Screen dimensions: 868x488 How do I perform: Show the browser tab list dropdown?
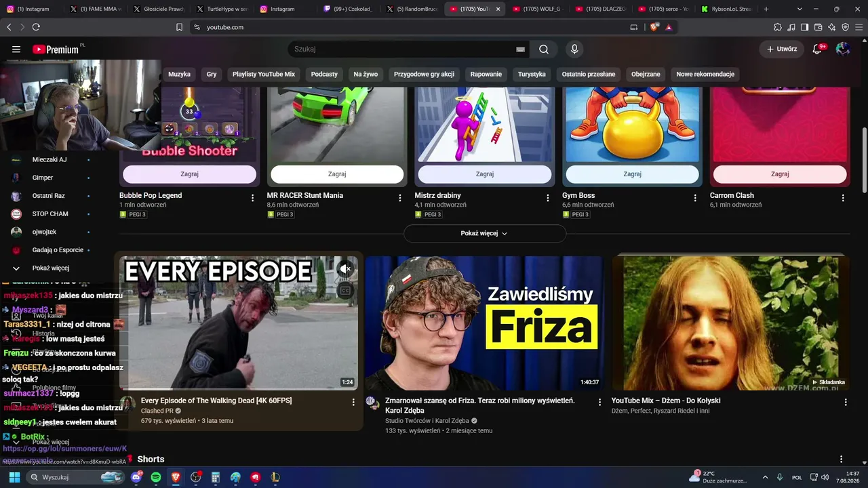(800, 9)
